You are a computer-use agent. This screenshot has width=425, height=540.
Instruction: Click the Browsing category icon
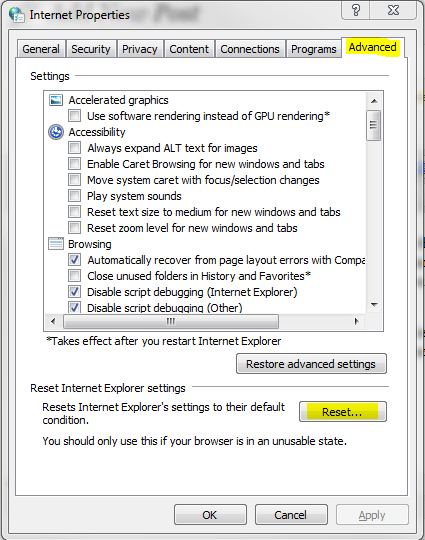point(56,243)
